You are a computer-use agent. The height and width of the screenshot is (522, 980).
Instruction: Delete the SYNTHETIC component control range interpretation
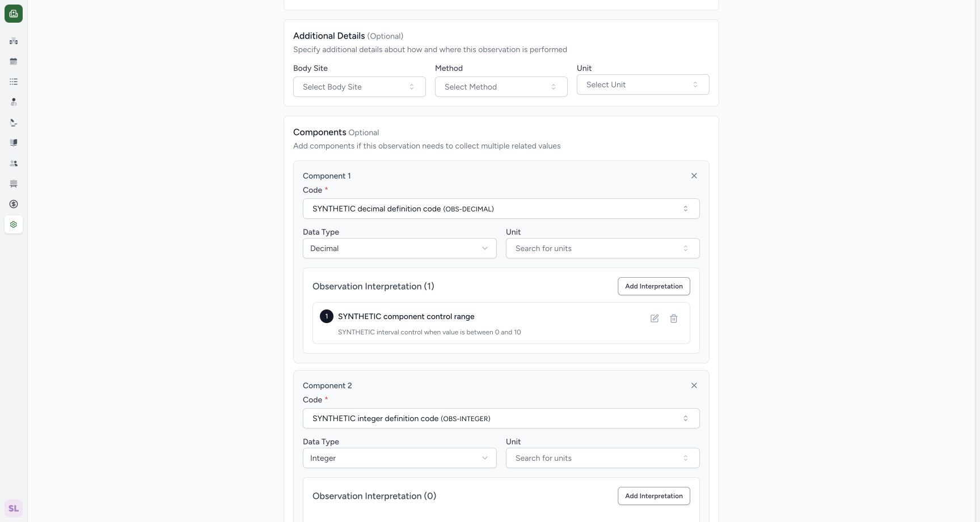coord(674,319)
